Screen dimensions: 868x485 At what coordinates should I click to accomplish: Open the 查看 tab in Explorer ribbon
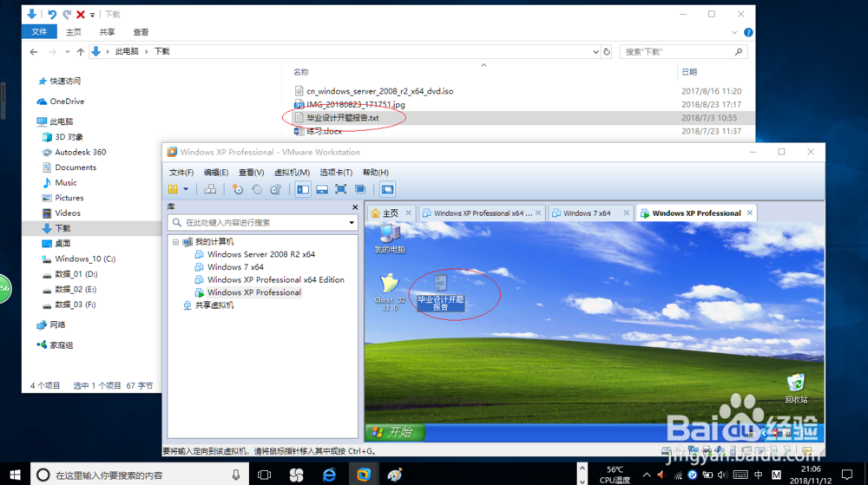click(141, 32)
